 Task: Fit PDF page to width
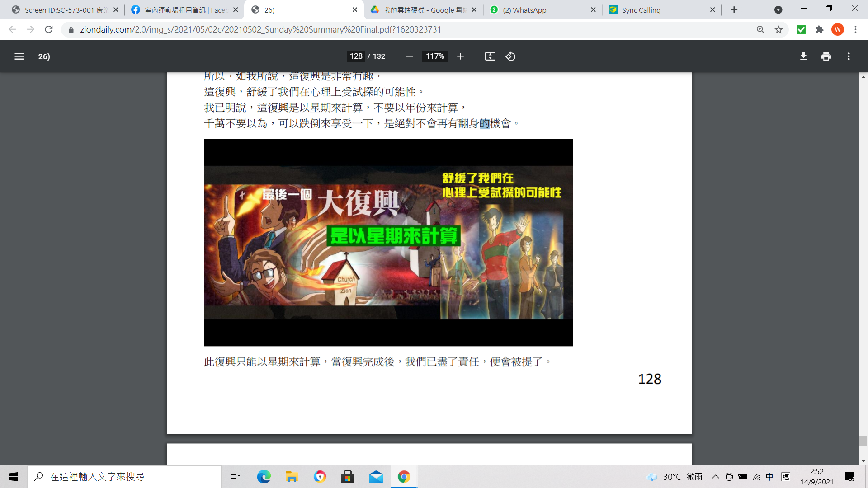[x=490, y=56]
